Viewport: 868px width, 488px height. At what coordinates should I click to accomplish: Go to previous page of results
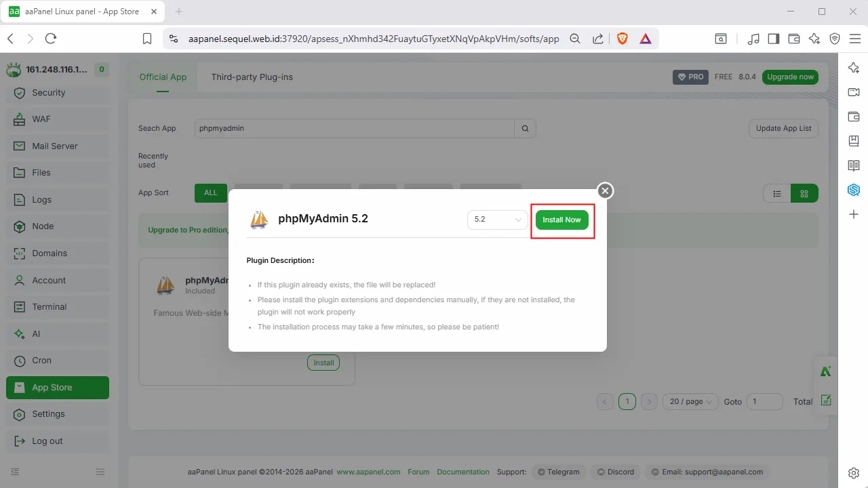[606, 402]
